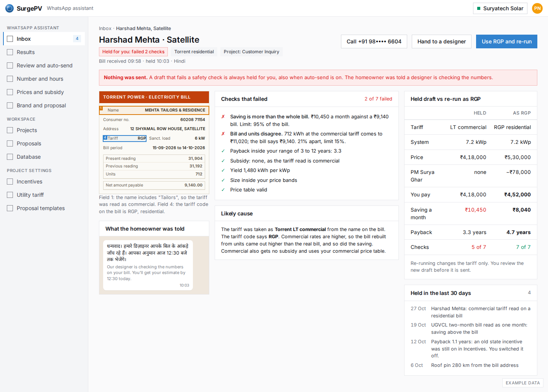
Task: Click the Results sidebar icon
Action: 10,52
